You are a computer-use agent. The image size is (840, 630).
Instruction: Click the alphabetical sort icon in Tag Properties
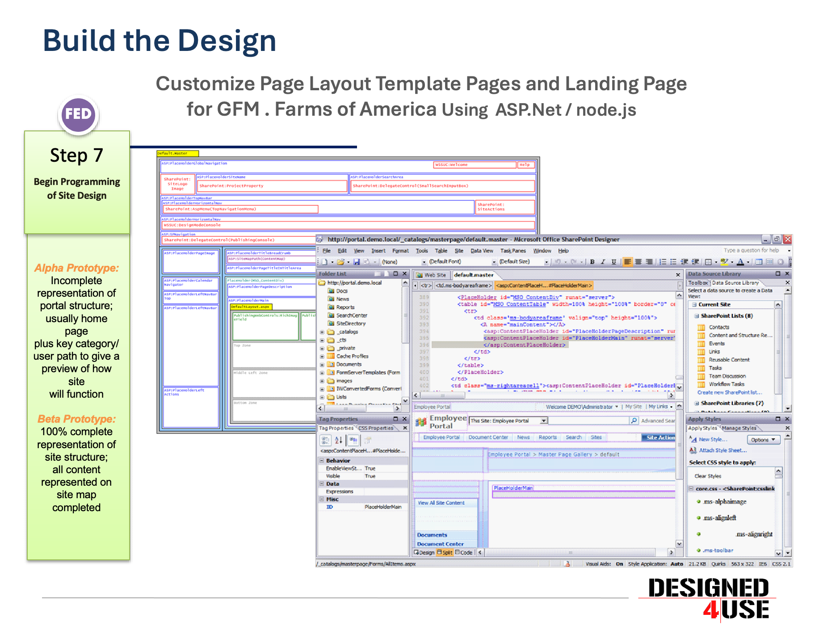[x=339, y=440]
